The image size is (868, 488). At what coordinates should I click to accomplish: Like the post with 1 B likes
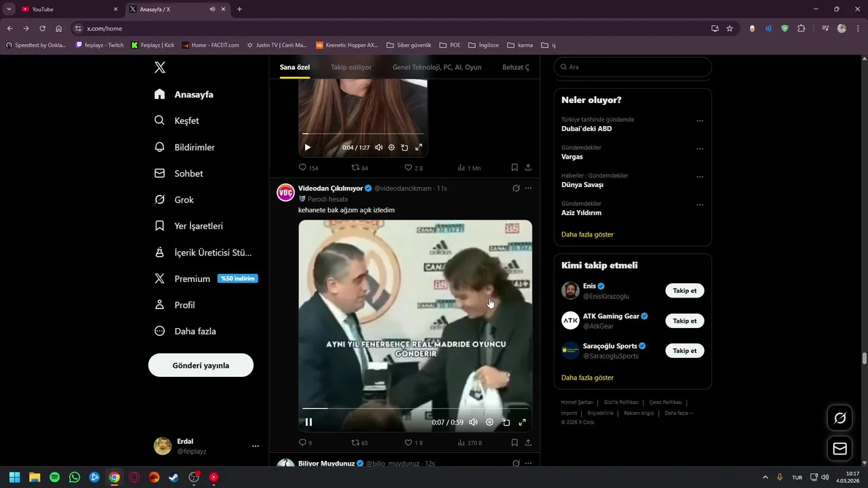[x=408, y=443]
